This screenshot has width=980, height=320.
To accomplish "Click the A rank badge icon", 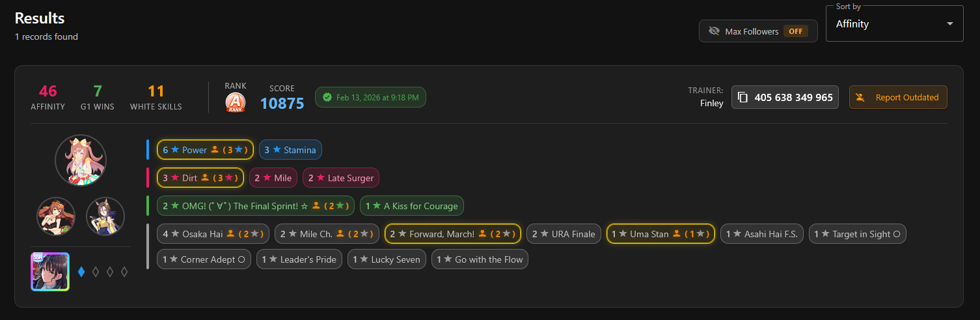I will point(236,102).
